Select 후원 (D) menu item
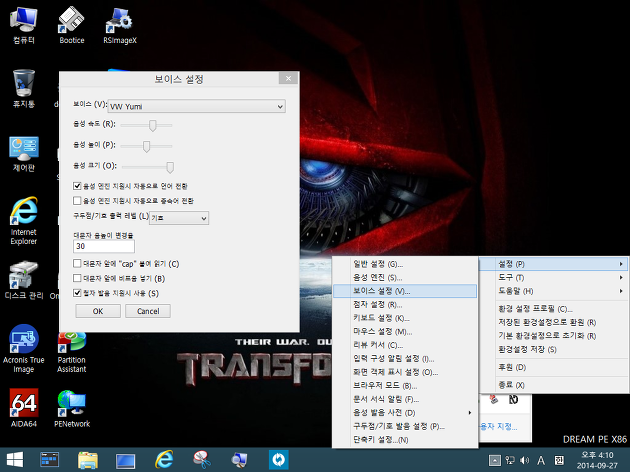Screen dimensions: 630x472 (553, 367)
